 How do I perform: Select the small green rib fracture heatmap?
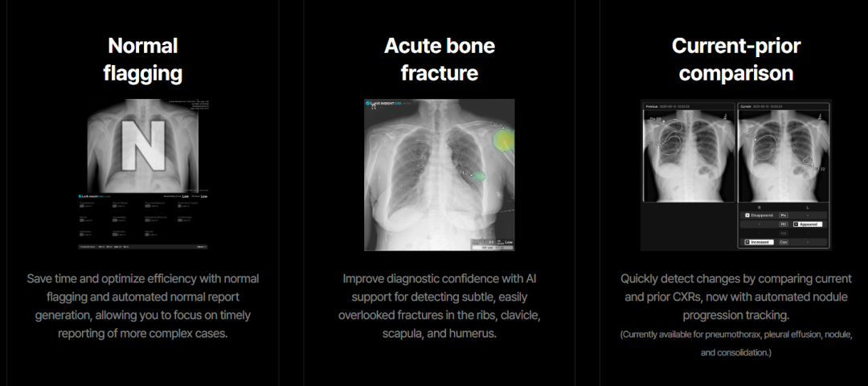pos(478,175)
